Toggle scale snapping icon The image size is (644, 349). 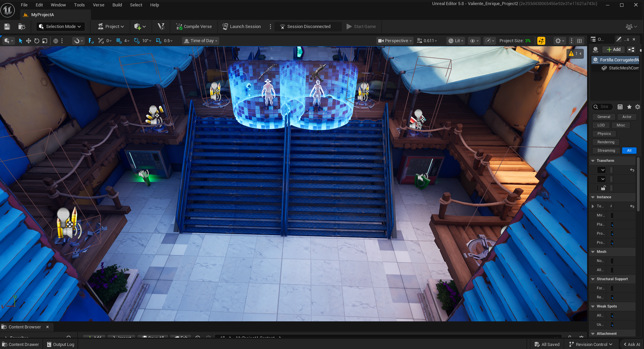tap(158, 41)
